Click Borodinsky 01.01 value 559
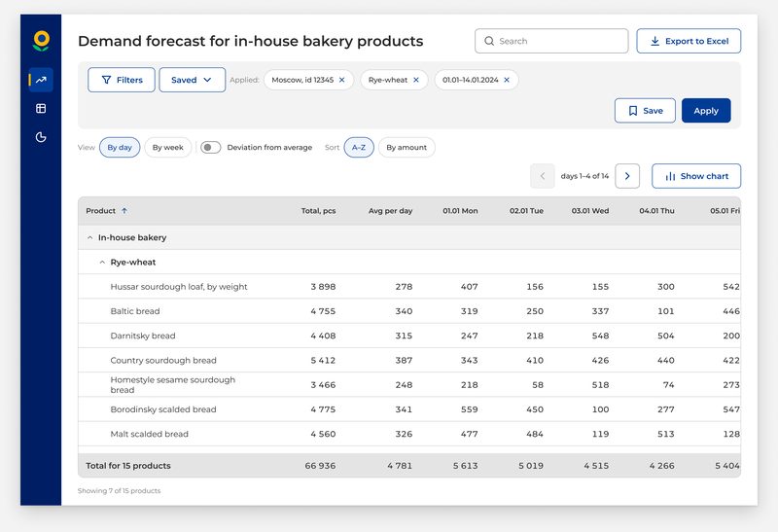Screen dimensions: 778x532 470,409
